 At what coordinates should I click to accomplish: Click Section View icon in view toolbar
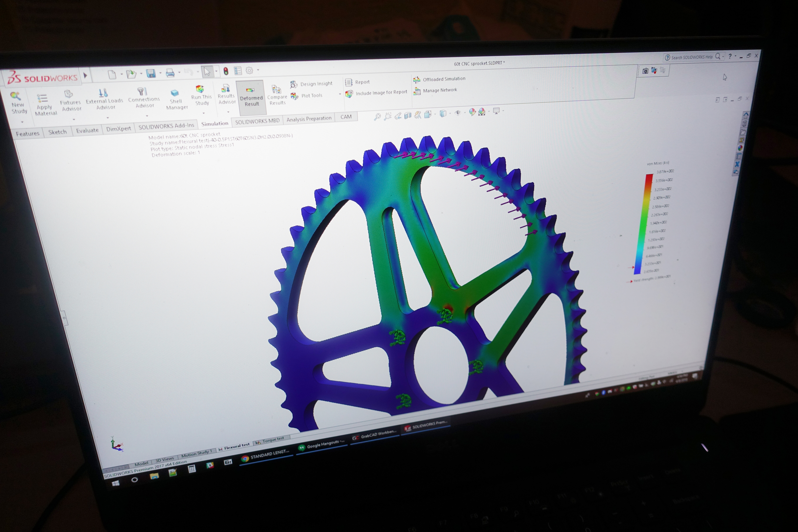[x=408, y=116]
